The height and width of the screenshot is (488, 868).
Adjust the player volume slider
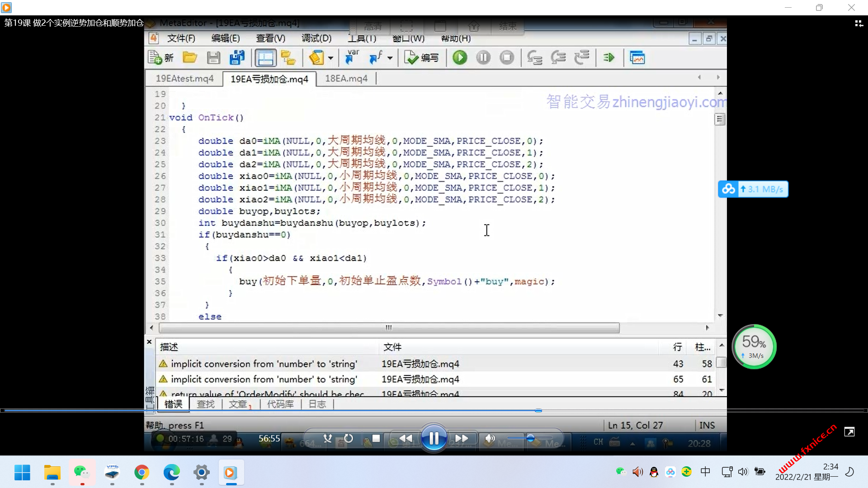(530, 438)
